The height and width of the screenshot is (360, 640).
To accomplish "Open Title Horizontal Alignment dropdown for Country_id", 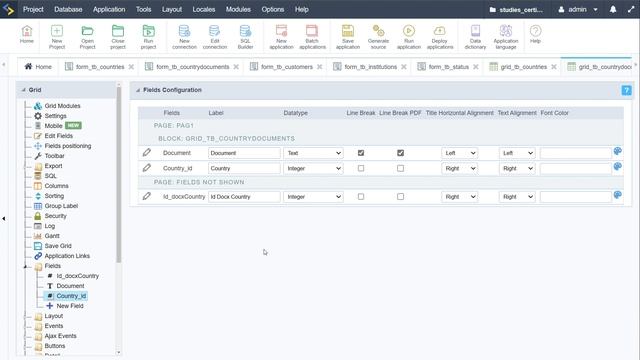I will pos(460,168).
